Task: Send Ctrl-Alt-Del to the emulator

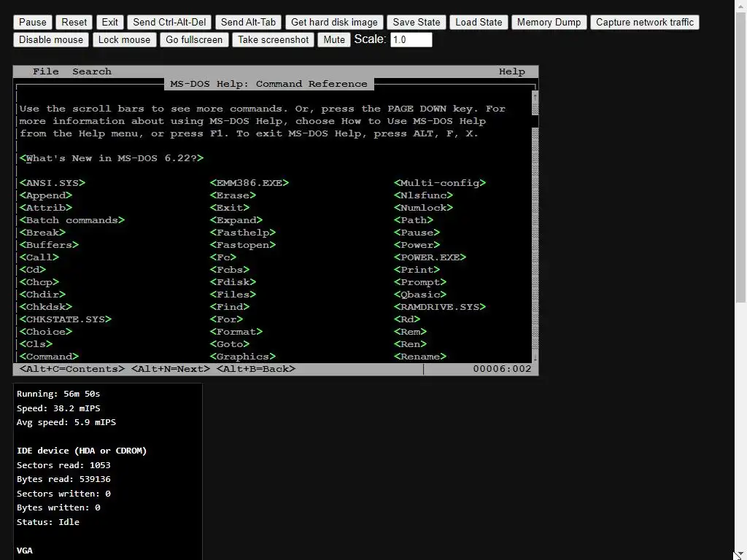Action: point(169,23)
